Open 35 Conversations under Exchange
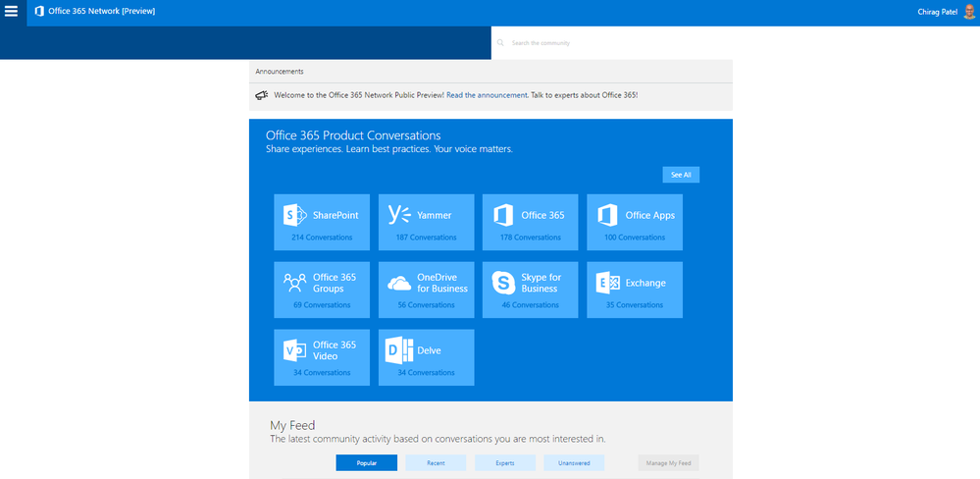The height and width of the screenshot is (479, 980). click(635, 305)
